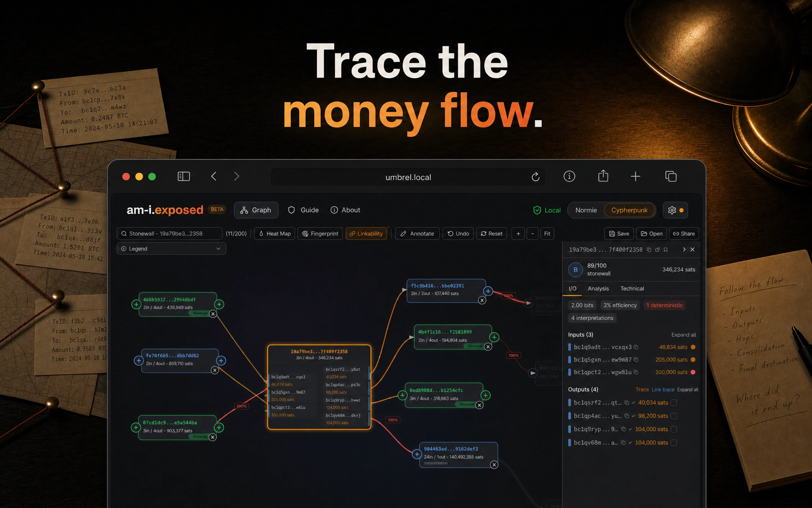This screenshot has height=508, width=812.
Task: Toggle the Linkability overlay
Action: click(366, 234)
